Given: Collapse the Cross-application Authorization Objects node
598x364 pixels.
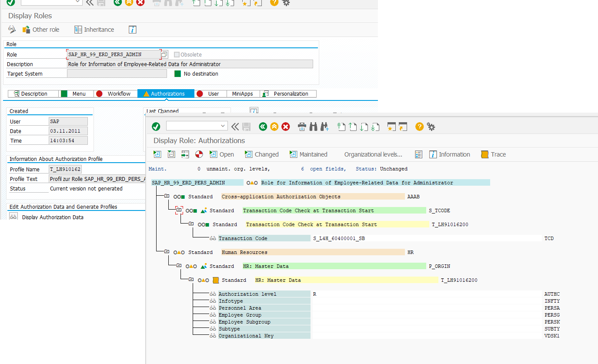Looking at the screenshot, I should pos(167,197).
